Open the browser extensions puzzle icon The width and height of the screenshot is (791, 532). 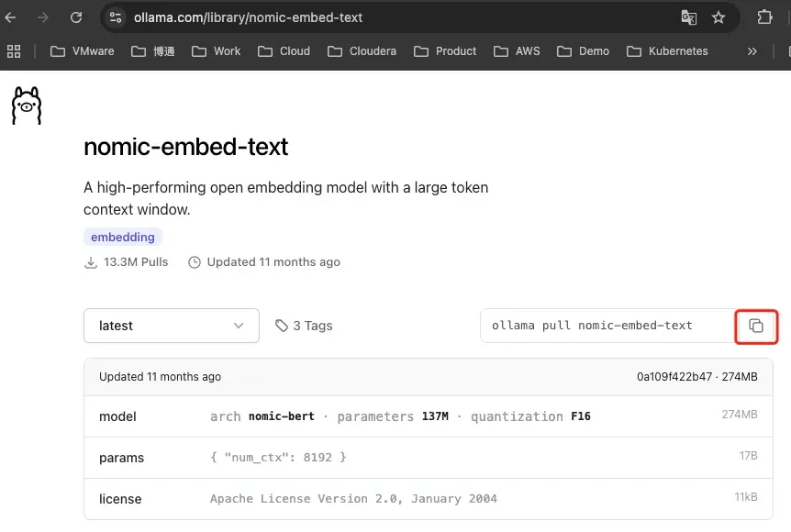[764, 17]
